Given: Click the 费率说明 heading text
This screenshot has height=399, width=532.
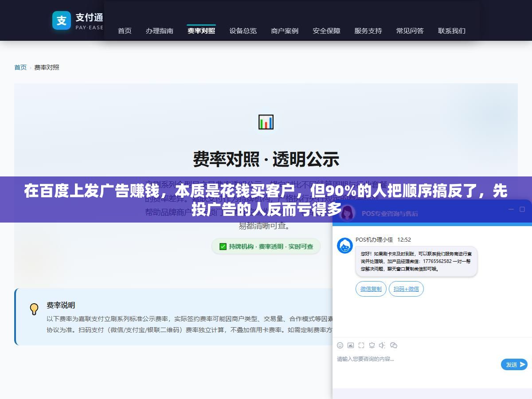Looking at the screenshot, I should (61, 305).
